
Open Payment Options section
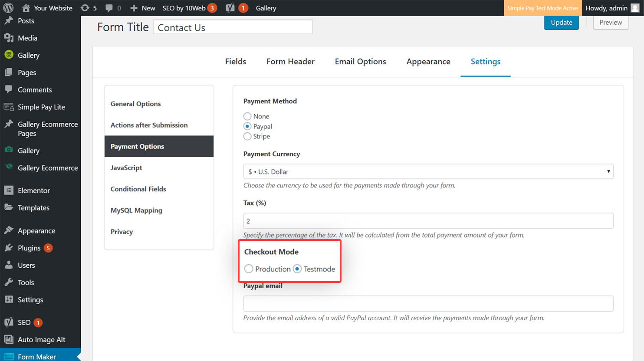tap(159, 146)
